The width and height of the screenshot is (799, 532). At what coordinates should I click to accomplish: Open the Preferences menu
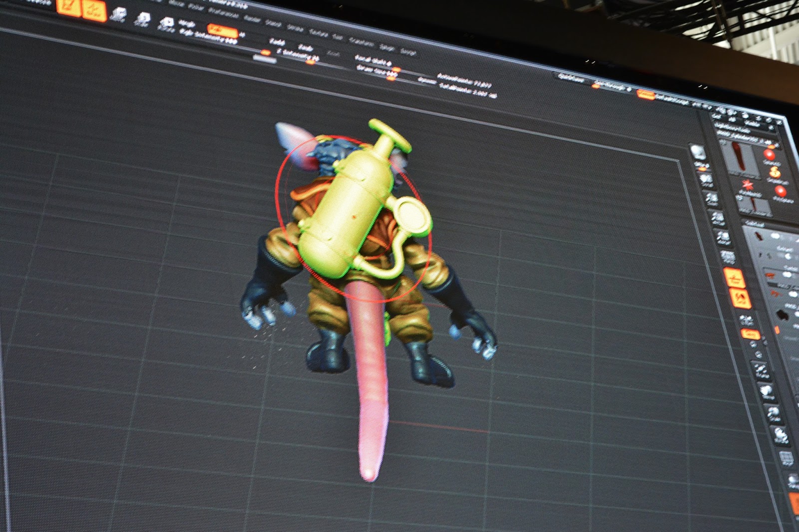[224, 13]
